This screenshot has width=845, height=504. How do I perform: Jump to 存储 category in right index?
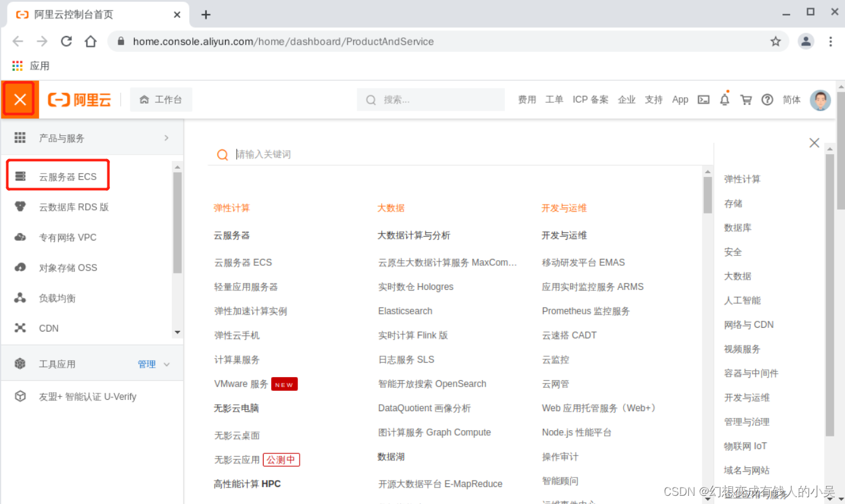click(x=733, y=203)
